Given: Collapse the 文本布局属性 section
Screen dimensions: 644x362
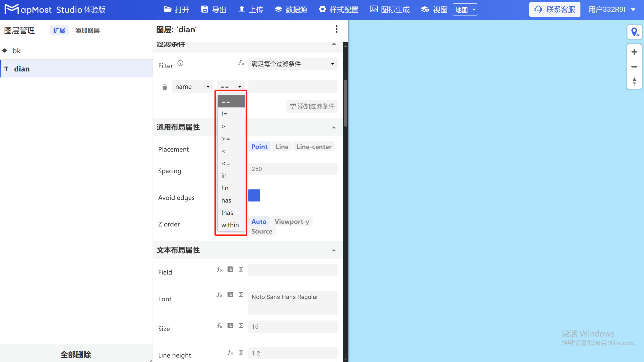Looking at the screenshot, I should (334, 250).
